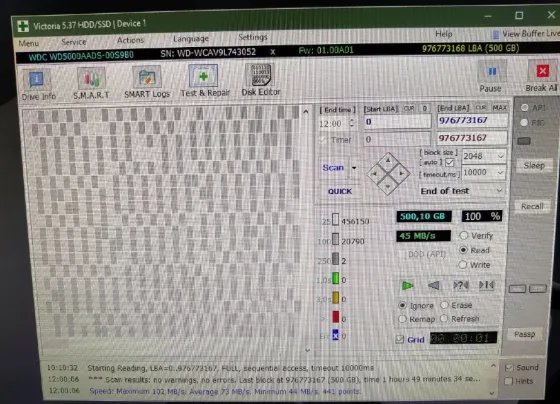Screen dimensions: 560x404
Task: Open the Disk Editor tool
Action: click(x=261, y=75)
